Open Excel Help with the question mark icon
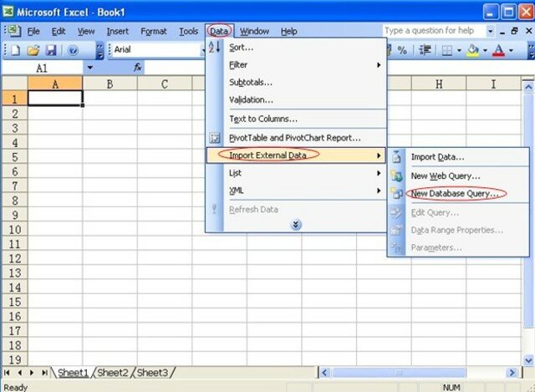The height and width of the screenshot is (392, 535). 73,50
